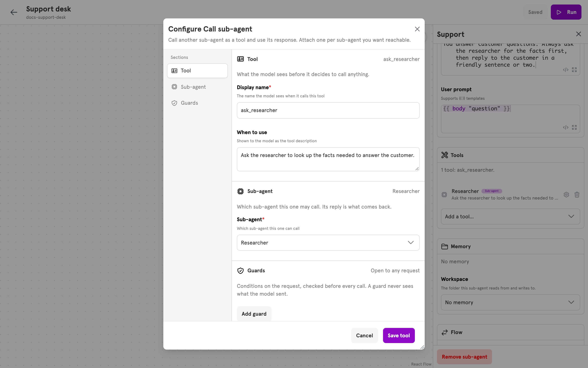Image resolution: width=588 pixels, height=368 pixels.
Task: Click the Open to any request status
Action: [x=395, y=271]
